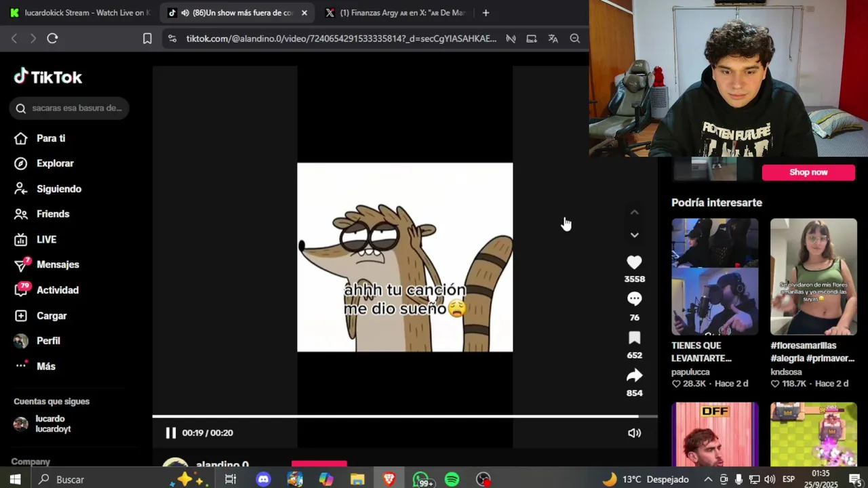Viewport: 868px width, 488px height.
Task: Click the weather widget 13°C Despejado
Action: [x=646, y=479]
